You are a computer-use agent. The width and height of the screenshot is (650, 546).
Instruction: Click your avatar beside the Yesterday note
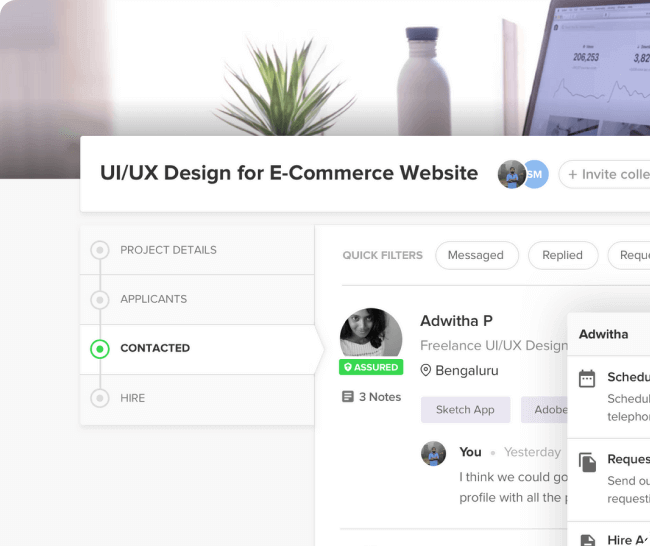[x=434, y=454]
